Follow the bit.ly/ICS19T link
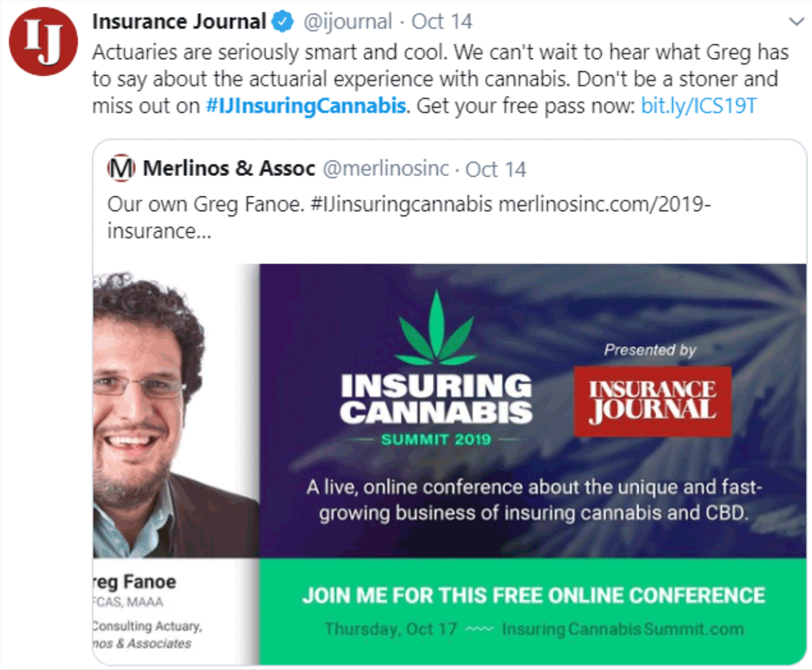This screenshot has width=812, height=670. (x=699, y=106)
